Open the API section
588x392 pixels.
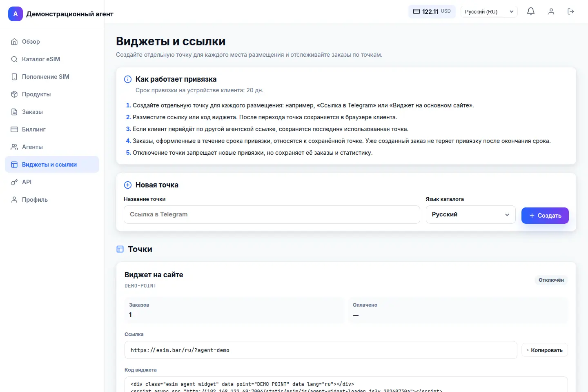click(52, 182)
